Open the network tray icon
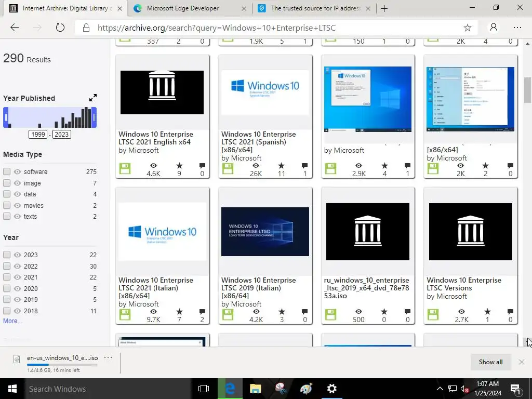This screenshot has height=399, width=532. coord(453,389)
